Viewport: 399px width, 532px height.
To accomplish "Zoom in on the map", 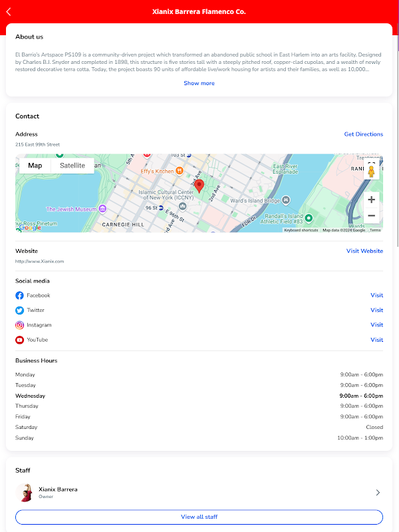I will [x=371, y=199].
